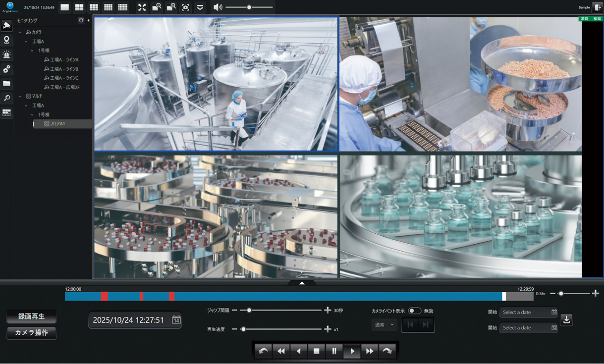Switch to the 2x2 split layout icon

click(79, 7)
